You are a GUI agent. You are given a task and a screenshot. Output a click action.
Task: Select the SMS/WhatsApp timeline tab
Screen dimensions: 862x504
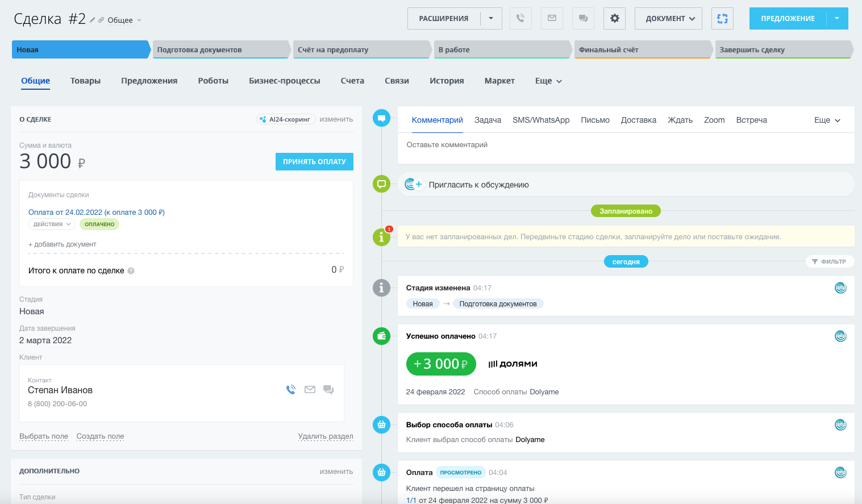click(x=541, y=120)
